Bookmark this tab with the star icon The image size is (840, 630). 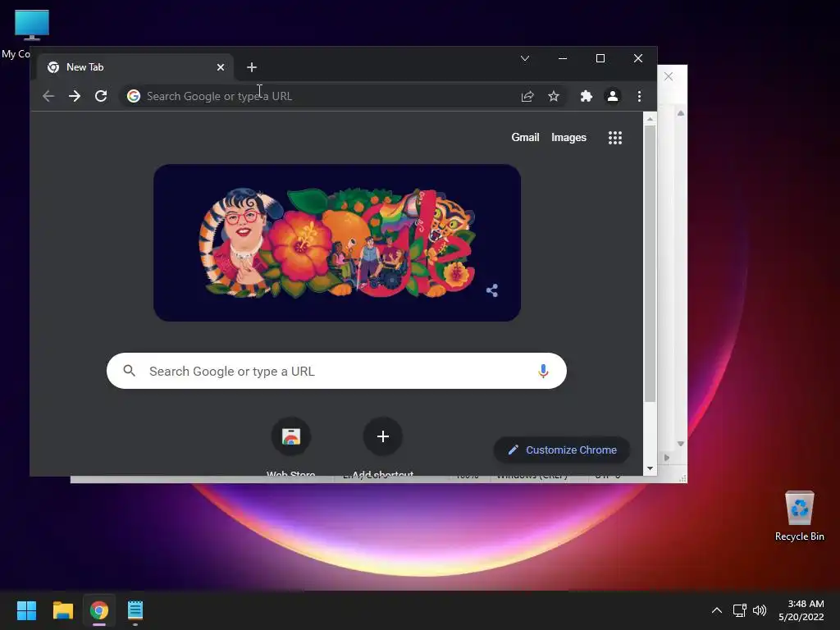(x=554, y=97)
